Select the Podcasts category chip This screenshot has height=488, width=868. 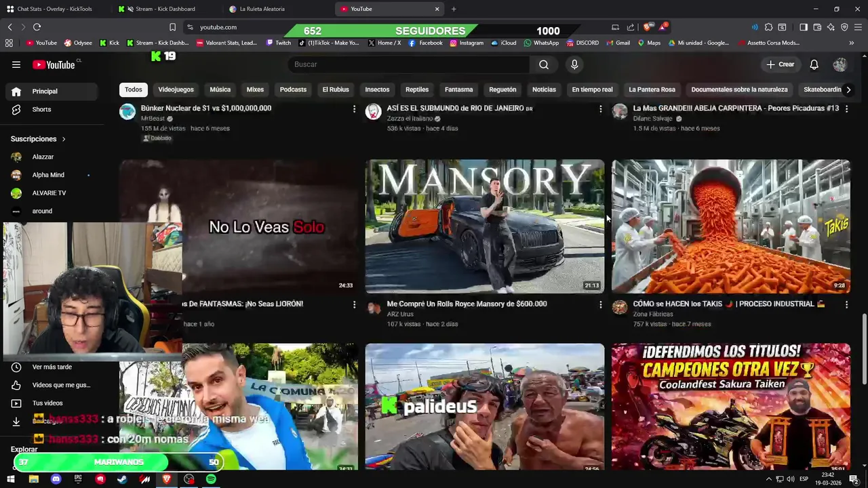point(293,89)
